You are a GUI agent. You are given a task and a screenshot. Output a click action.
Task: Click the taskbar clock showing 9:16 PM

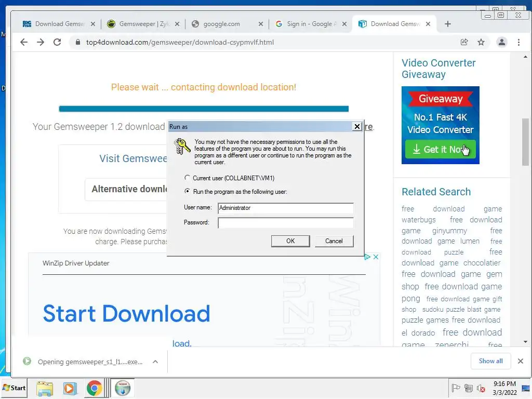(x=504, y=388)
